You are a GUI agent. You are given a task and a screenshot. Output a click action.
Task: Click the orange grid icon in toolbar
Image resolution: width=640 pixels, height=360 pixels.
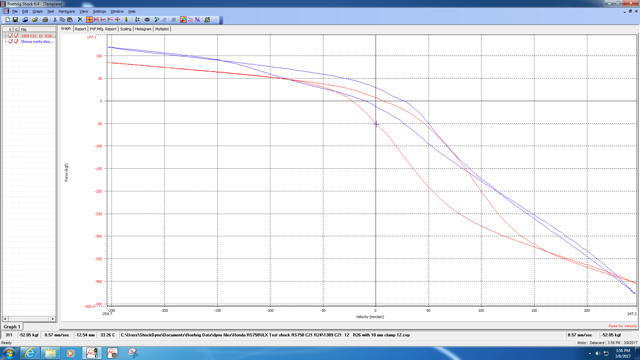89,20
